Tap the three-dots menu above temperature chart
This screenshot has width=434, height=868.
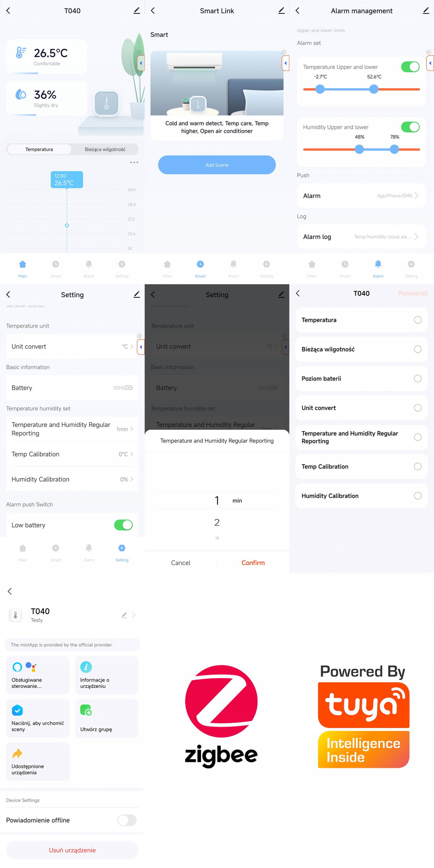(134, 162)
